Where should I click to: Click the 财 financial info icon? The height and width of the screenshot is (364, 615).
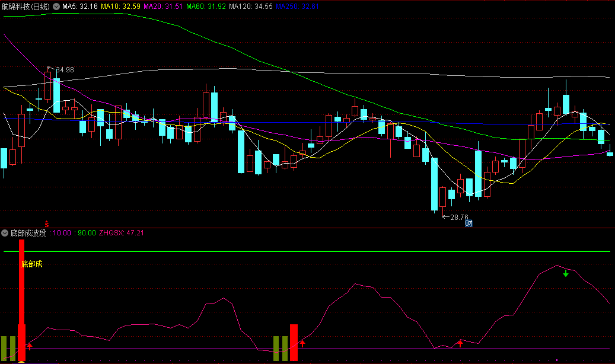[x=469, y=223]
